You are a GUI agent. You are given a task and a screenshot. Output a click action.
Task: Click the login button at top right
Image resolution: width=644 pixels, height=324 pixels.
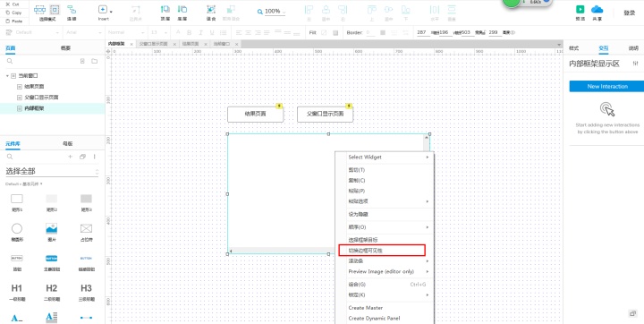pos(630,13)
